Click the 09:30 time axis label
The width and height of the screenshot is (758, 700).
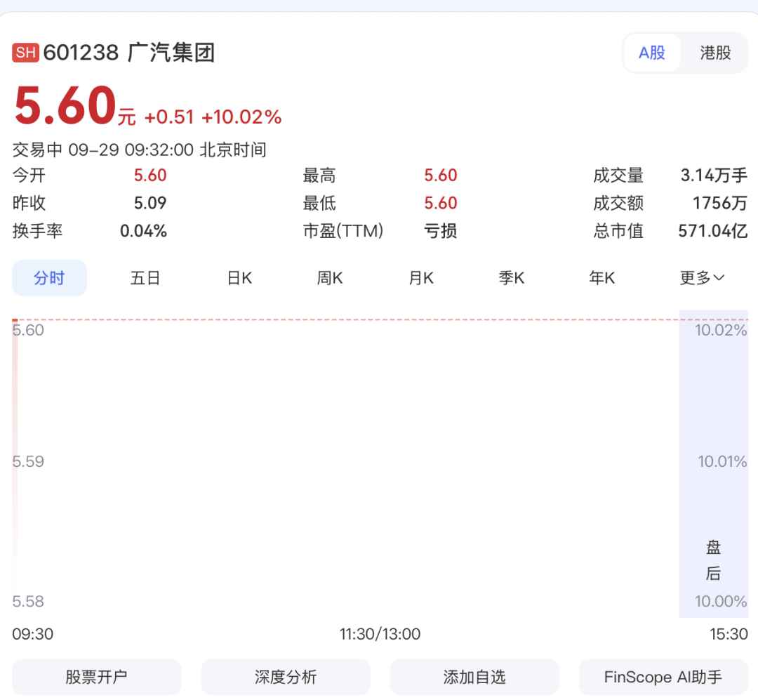33,634
